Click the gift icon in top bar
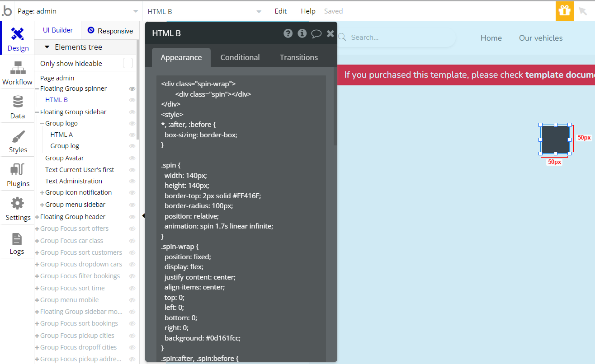Viewport: 595px width, 364px height. coord(564,11)
